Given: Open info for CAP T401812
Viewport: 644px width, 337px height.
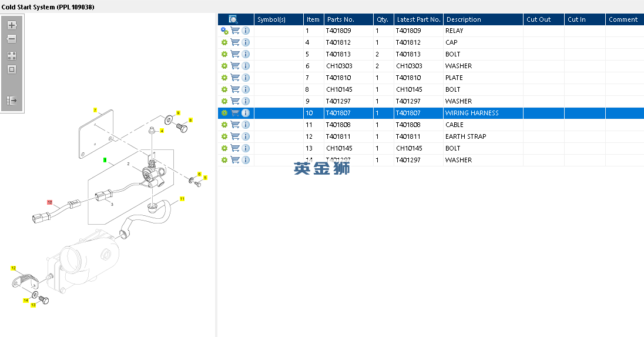Looking at the screenshot, I should (246, 42).
